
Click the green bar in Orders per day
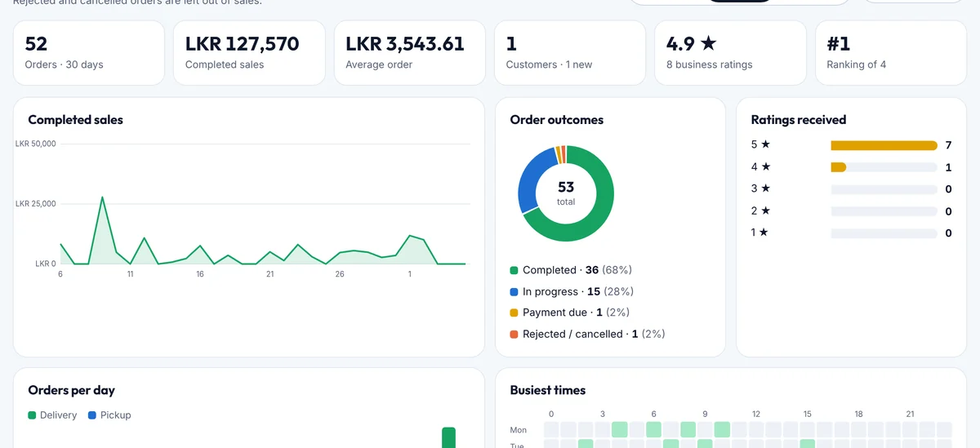click(x=448, y=437)
